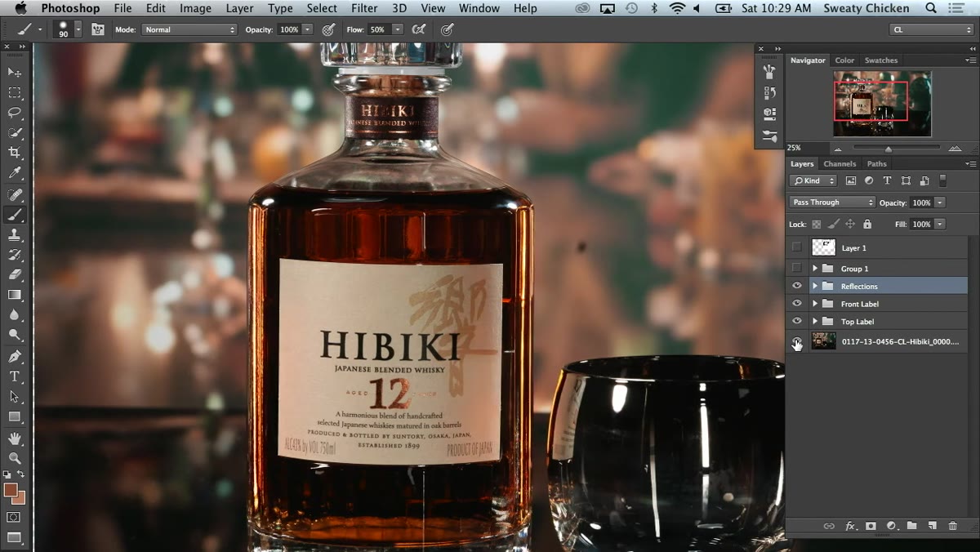The image size is (980, 552).
Task: Select the Zoom tool
Action: [15, 458]
